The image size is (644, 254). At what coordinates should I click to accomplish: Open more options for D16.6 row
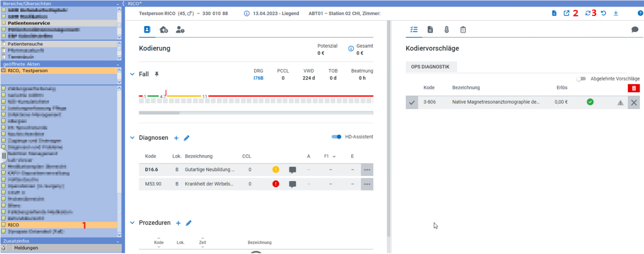click(367, 170)
